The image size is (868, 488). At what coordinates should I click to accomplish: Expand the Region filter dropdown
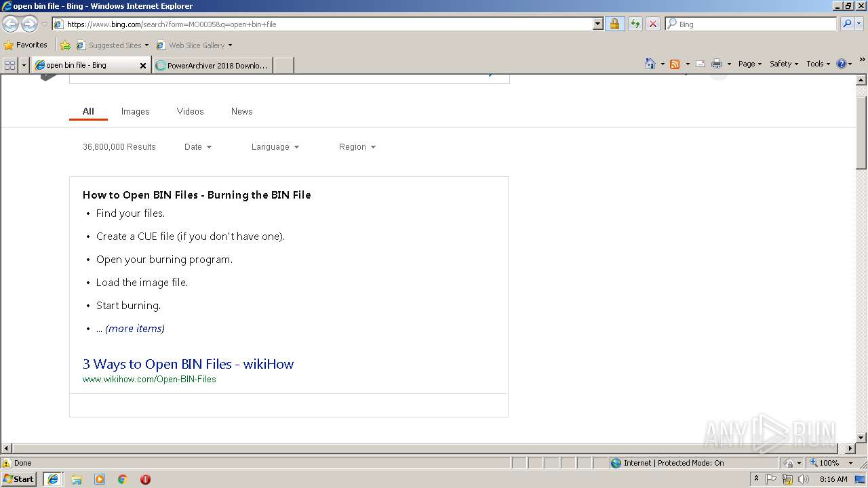357,146
